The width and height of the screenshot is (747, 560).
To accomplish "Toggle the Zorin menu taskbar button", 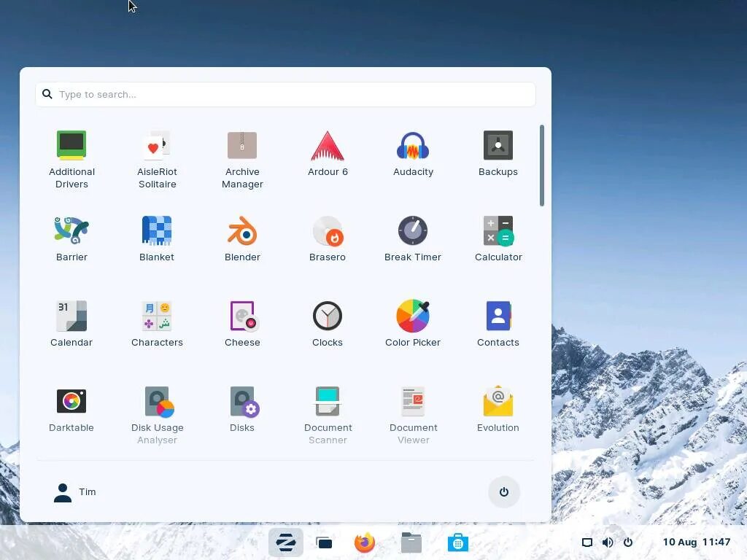I will click(285, 542).
